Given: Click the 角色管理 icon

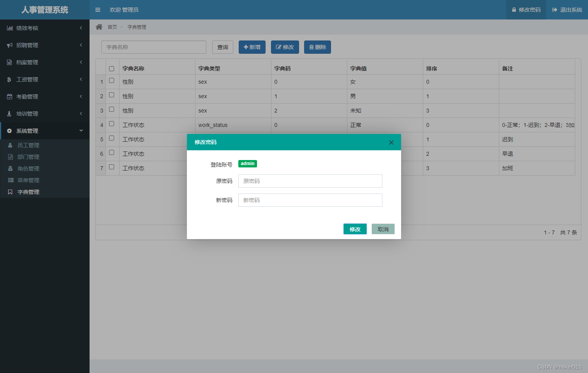Looking at the screenshot, I should point(11,169).
